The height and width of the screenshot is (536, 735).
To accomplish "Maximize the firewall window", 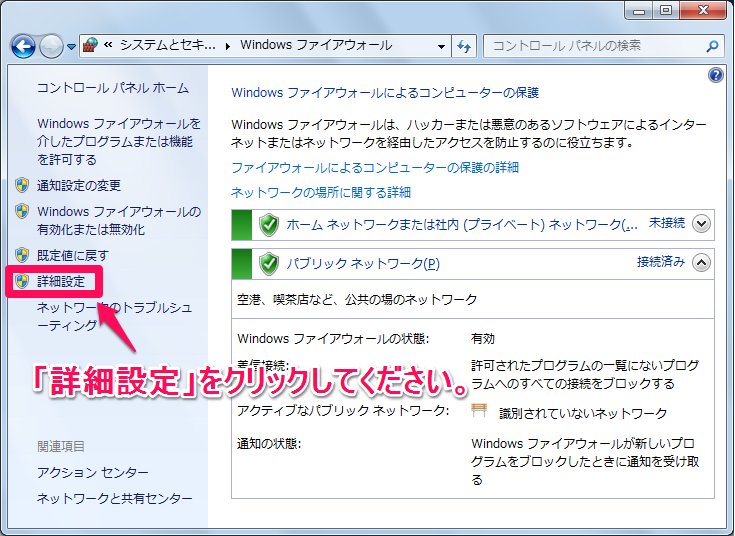I will coord(666,10).
